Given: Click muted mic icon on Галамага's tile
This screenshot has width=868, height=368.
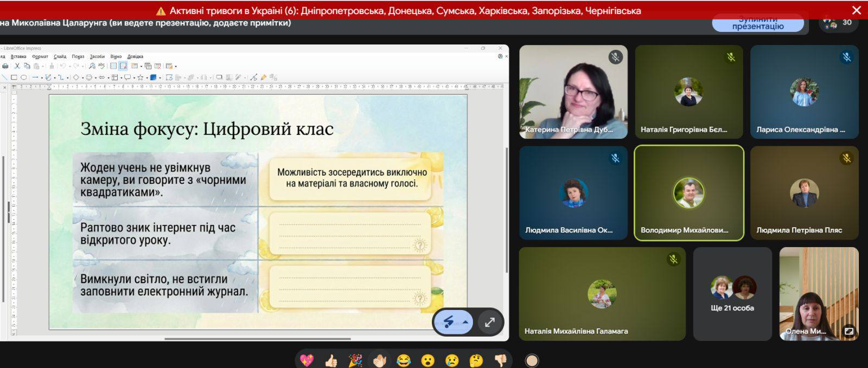Looking at the screenshot, I should click(x=673, y=259).
